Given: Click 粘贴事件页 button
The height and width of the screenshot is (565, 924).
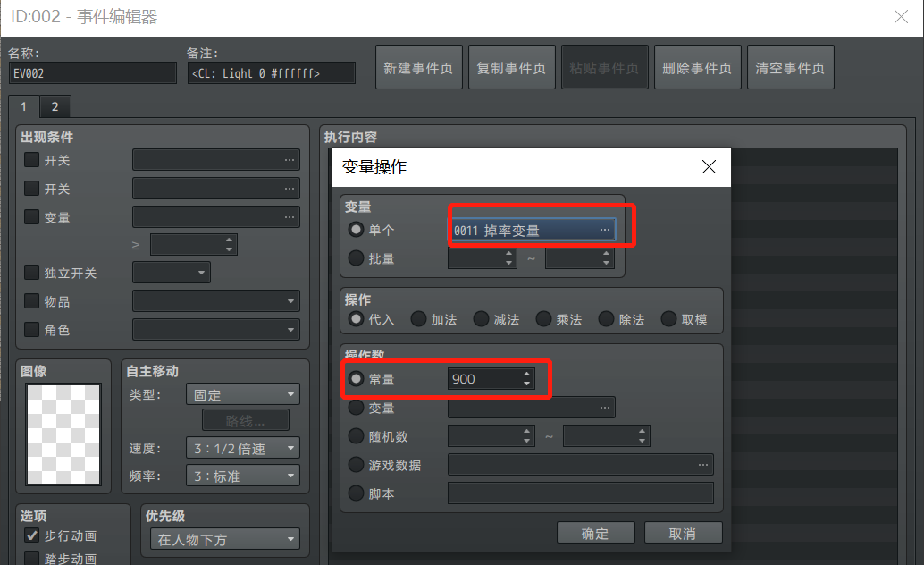Looking at the screenshot, I should point(605,67).
